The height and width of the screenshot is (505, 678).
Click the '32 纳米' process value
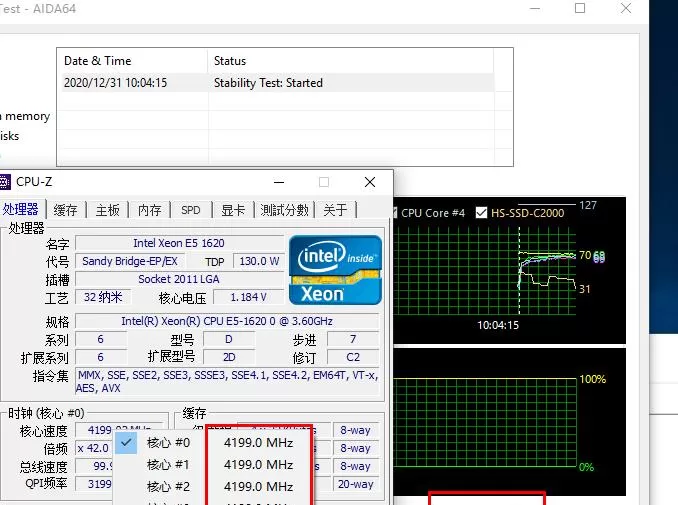click(x=103, y=297)
